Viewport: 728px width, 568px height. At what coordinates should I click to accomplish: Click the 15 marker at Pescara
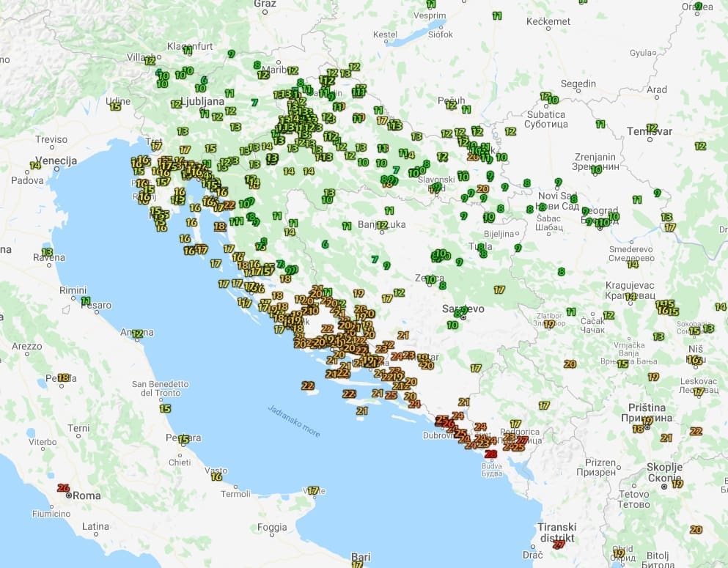[x=184, y=440]
